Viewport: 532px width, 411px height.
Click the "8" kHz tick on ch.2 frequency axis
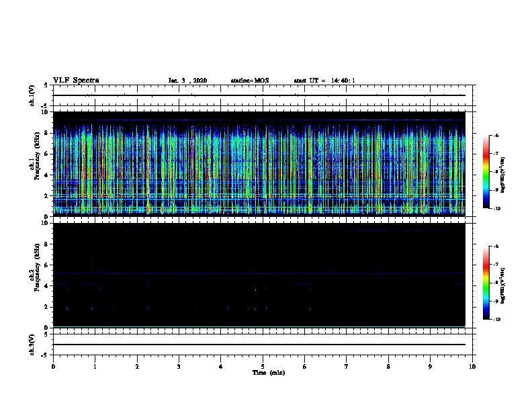point(46,244)
